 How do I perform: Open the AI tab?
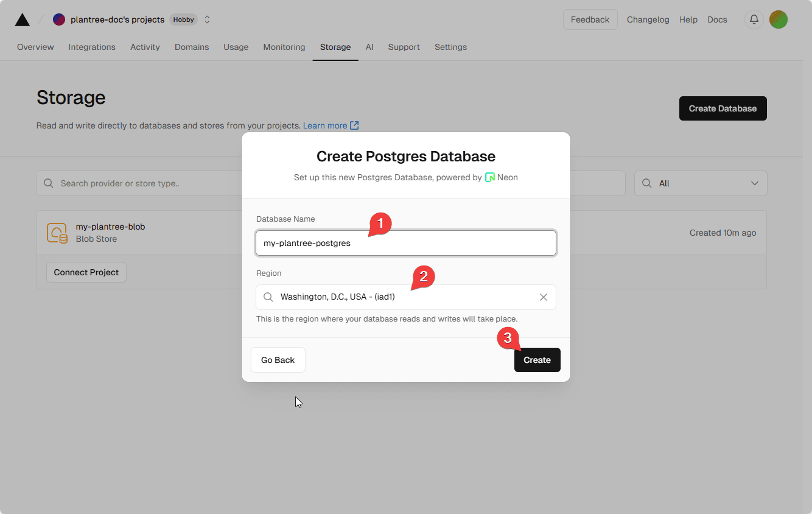coord(369,47)
